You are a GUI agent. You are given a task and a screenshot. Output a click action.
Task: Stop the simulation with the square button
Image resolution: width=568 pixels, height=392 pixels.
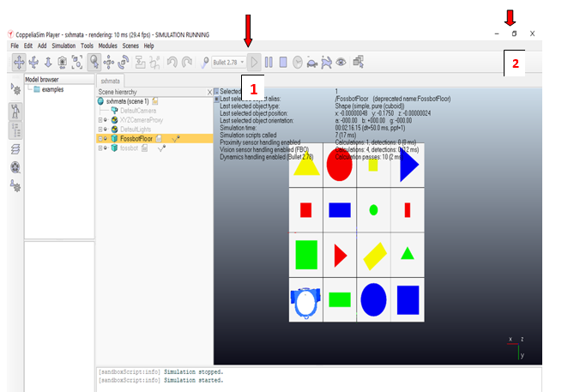pyautogui.click(x=282, y=62)
